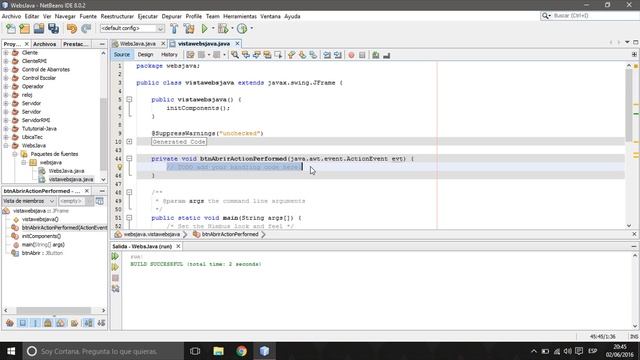Switch to the Archivos panel tab
The image size is (640, 360).
(44, 44)
